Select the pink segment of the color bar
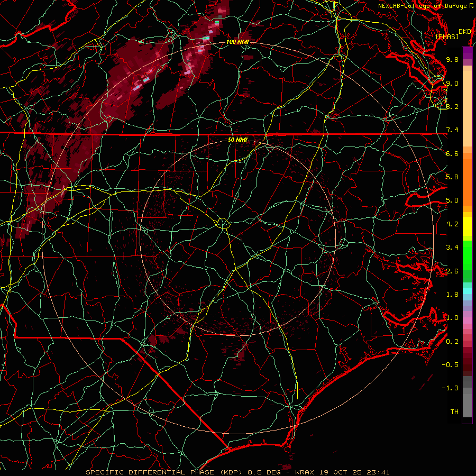This screenshot has height=476, width=476. [x=467, y=321]
